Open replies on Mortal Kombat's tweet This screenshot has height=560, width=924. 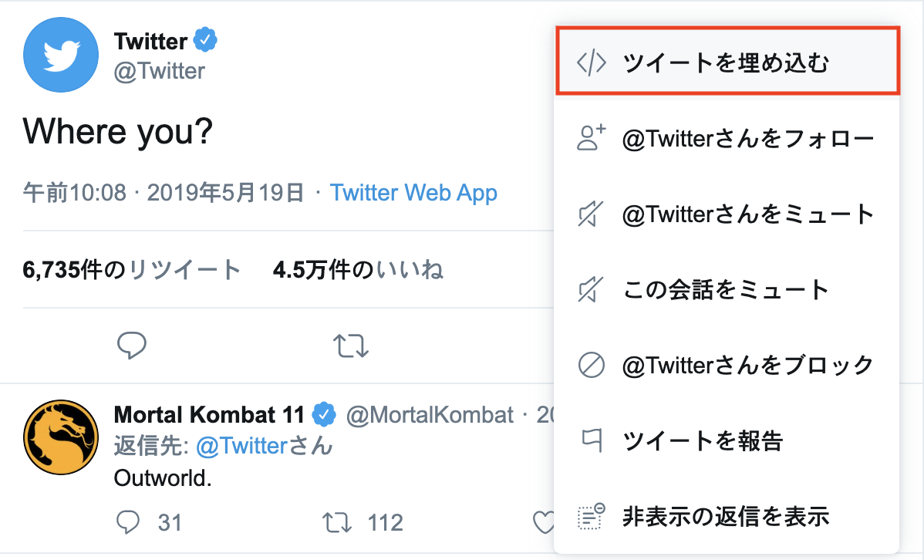(129, 522)
